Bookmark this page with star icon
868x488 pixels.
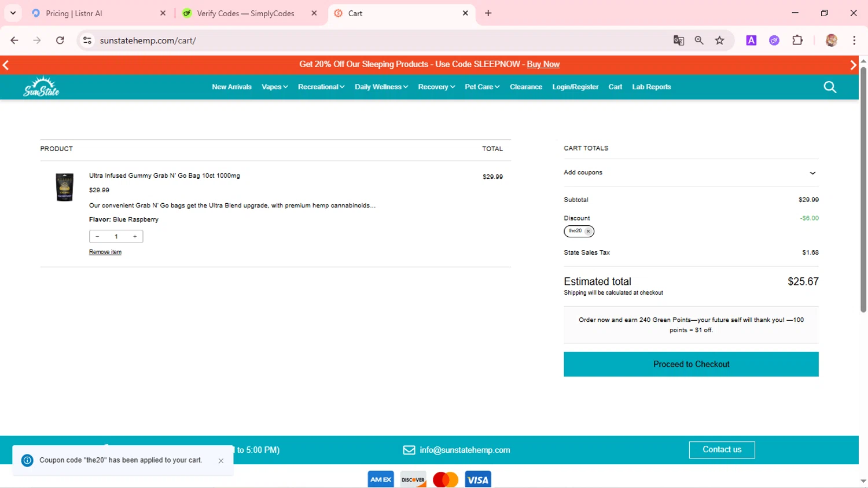pyautogui.click(x=719, y=41)
